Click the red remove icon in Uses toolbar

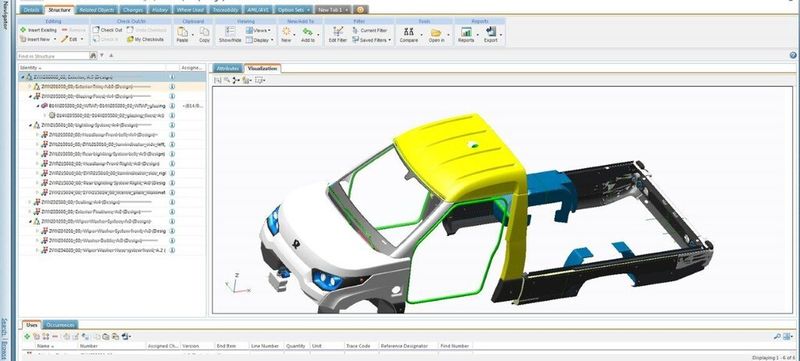(55, 337)
